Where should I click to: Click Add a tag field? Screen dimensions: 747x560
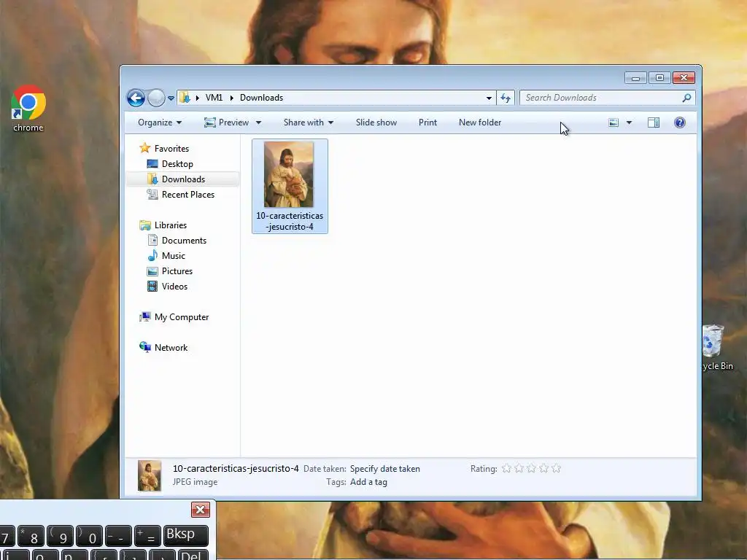click(x=368, y=482)
